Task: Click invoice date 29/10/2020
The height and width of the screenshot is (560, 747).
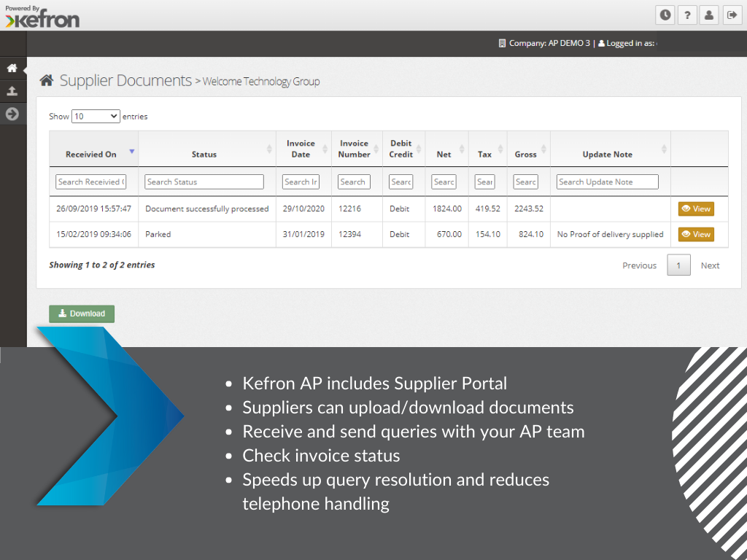Action: [303, 209]
